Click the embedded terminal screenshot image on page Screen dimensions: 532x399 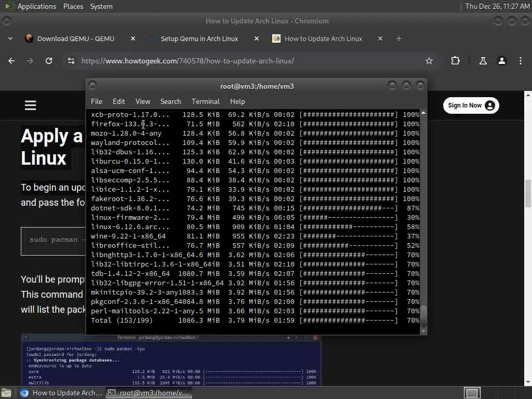coord(171,360)
